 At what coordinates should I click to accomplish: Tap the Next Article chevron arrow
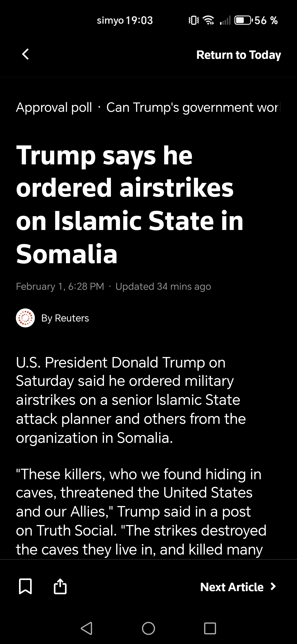pos(273,587)
